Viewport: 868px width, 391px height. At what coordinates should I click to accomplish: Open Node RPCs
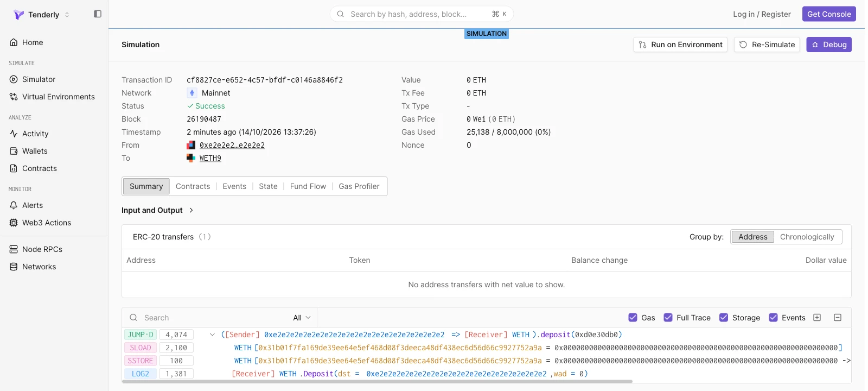coord(42,249)
